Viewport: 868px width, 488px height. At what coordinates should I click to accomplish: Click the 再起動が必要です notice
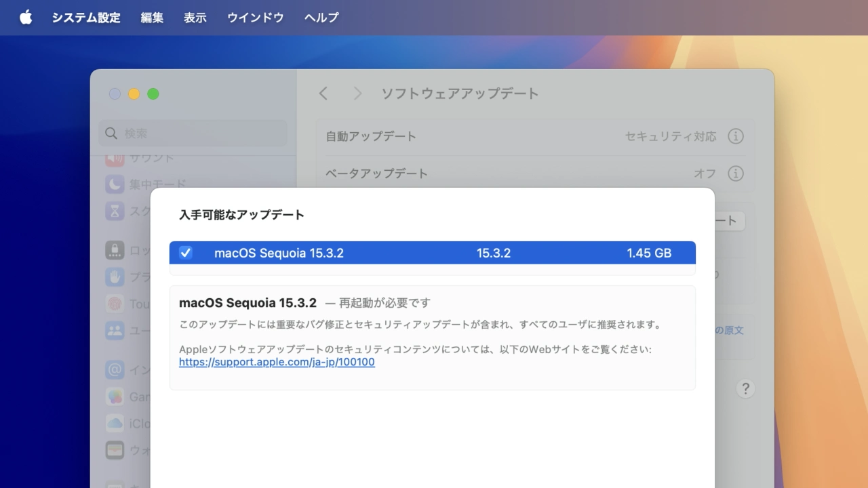pyautogui.click(x=385, y=303)
